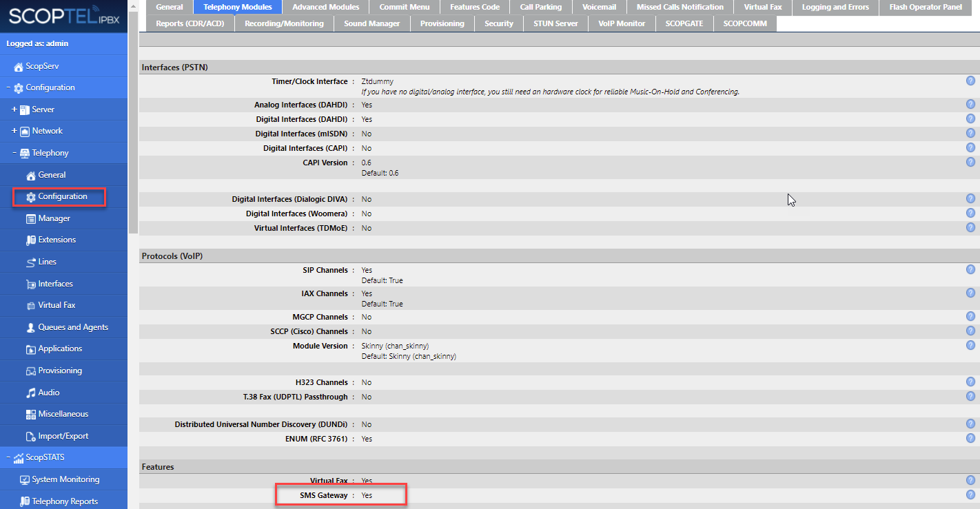This screenshot has width=980, height=509.
Task: Click the Queues and Agents person icon
Action: [31, 328]
